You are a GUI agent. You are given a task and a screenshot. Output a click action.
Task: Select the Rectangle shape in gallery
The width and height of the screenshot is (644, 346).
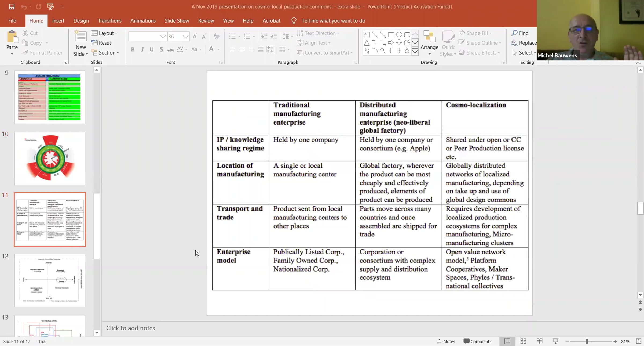pyautogui.click(x=391, y=34)
